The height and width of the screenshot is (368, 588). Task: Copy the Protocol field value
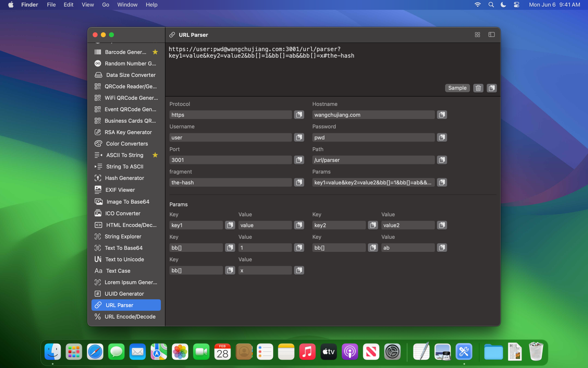point(299,115)
